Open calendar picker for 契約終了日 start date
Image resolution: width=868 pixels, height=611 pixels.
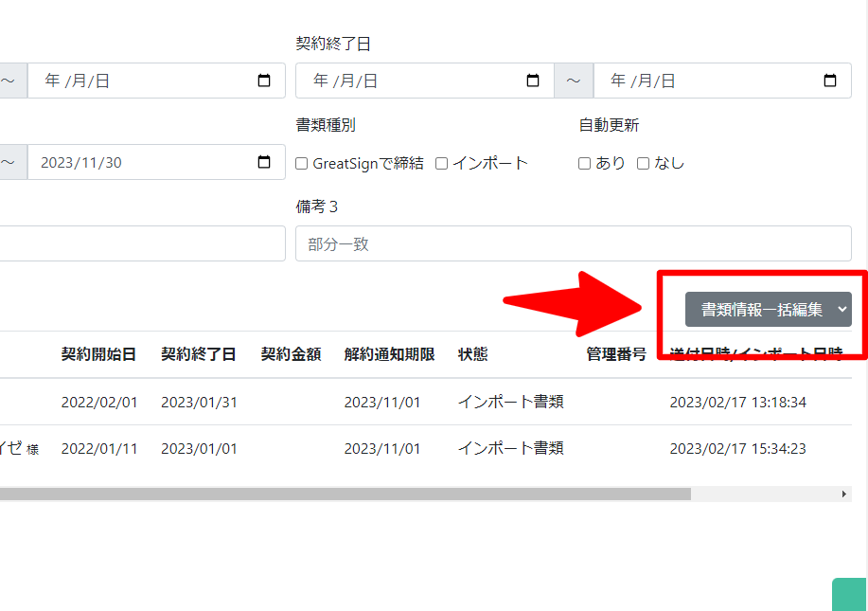533,81
